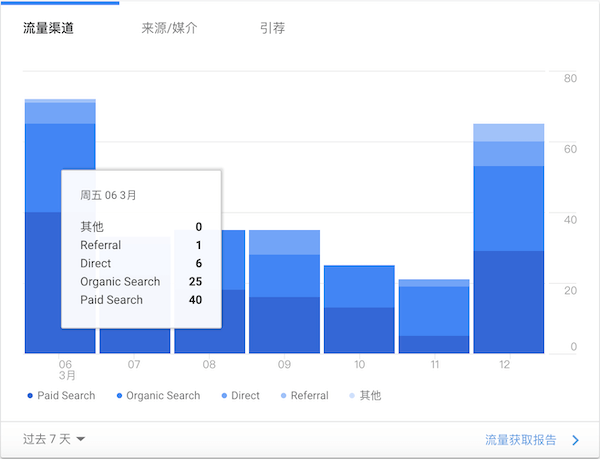Select the 引荐 tab
The height and width of the screenshot is (459, 600).
[x=272, y=28]
